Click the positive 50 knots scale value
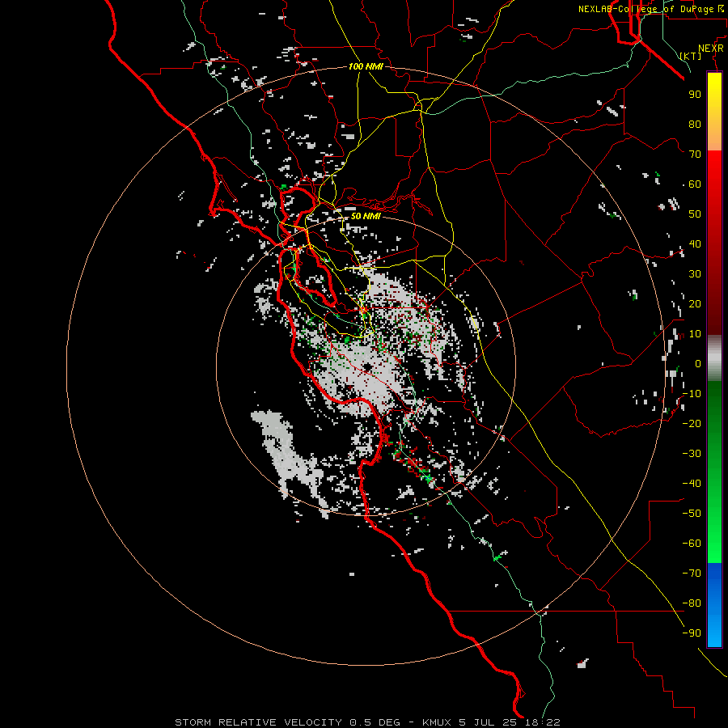728x728 pixels. [x=695, y=214]
